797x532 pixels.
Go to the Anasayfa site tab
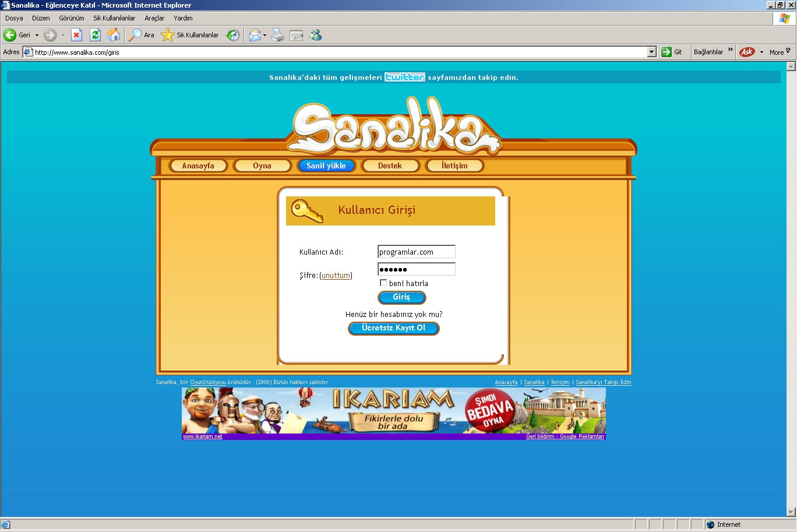pyautogui.click(x=198, y=165)
